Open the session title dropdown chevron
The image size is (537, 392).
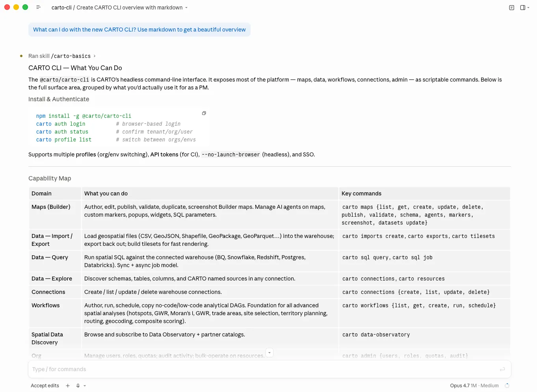click(186, 7)
